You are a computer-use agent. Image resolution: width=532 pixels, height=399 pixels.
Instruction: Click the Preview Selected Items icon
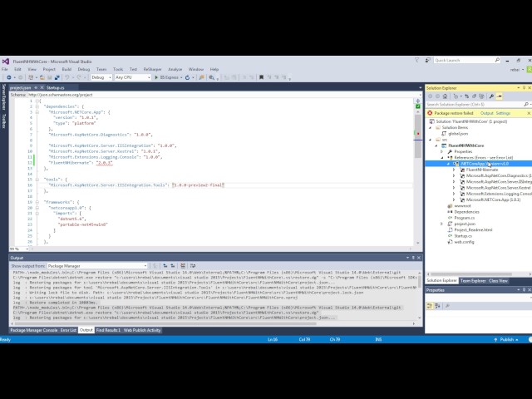(500, 96)
